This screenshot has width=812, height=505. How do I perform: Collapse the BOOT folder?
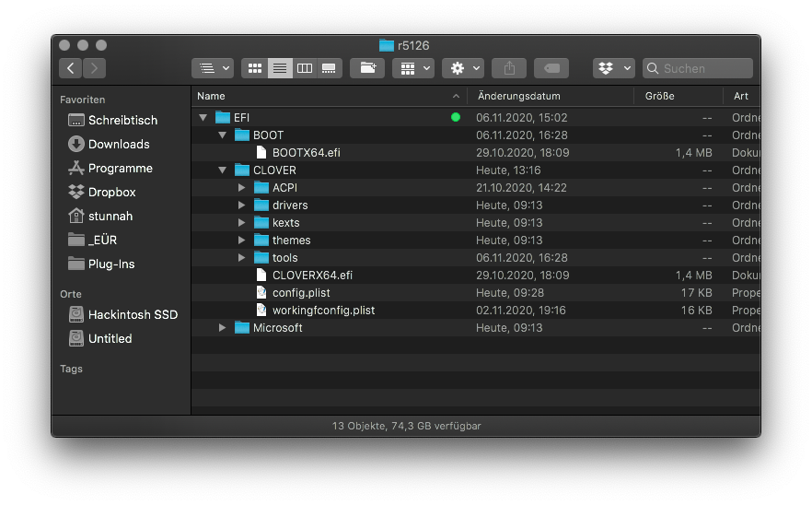222,135
